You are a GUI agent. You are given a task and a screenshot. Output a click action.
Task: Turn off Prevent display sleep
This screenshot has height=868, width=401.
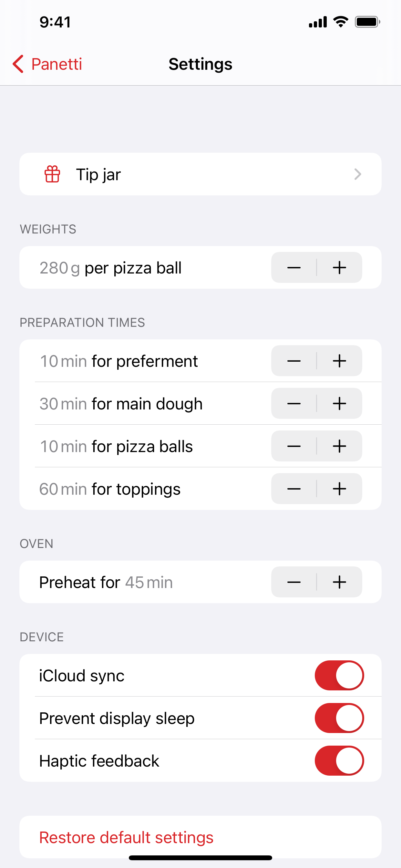coord(339,718)
